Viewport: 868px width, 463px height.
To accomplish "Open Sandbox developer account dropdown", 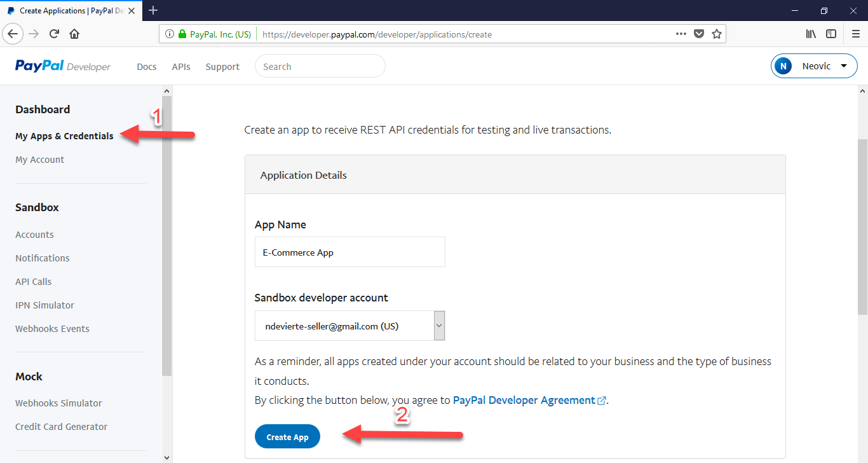I will [350, 326].
